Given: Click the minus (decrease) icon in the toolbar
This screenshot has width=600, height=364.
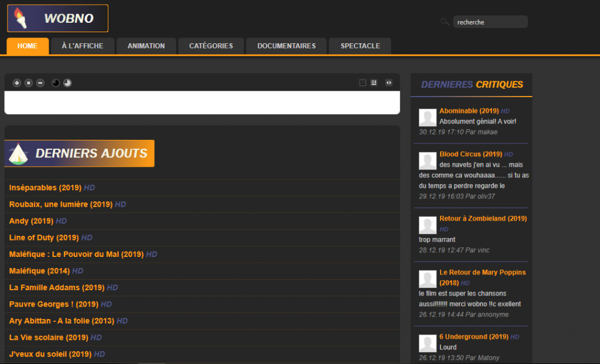Looking at the screenshot, I should coord(40,83).
